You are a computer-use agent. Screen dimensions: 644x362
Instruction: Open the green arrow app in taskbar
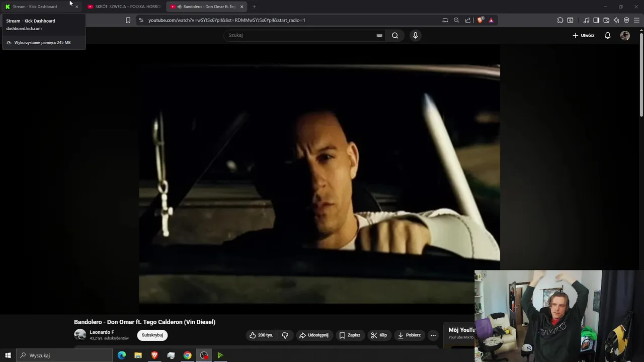[x=220, y=355]
